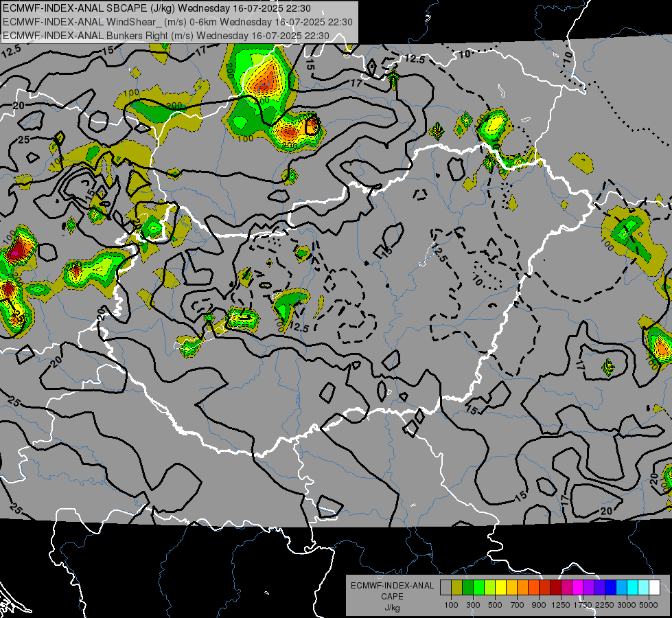Pick the sky blue legend swatch
The image size is (672, 618).
coord(621,587)
